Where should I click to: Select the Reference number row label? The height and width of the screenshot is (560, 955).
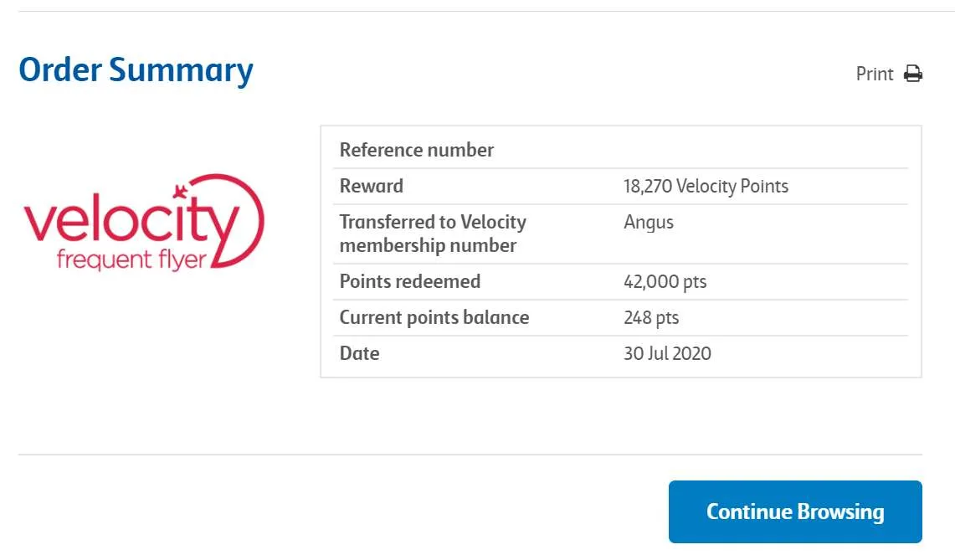[x=417, y=150]
